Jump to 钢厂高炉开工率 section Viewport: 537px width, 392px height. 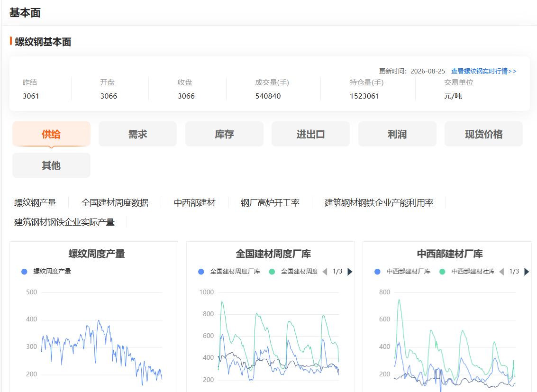270,203
